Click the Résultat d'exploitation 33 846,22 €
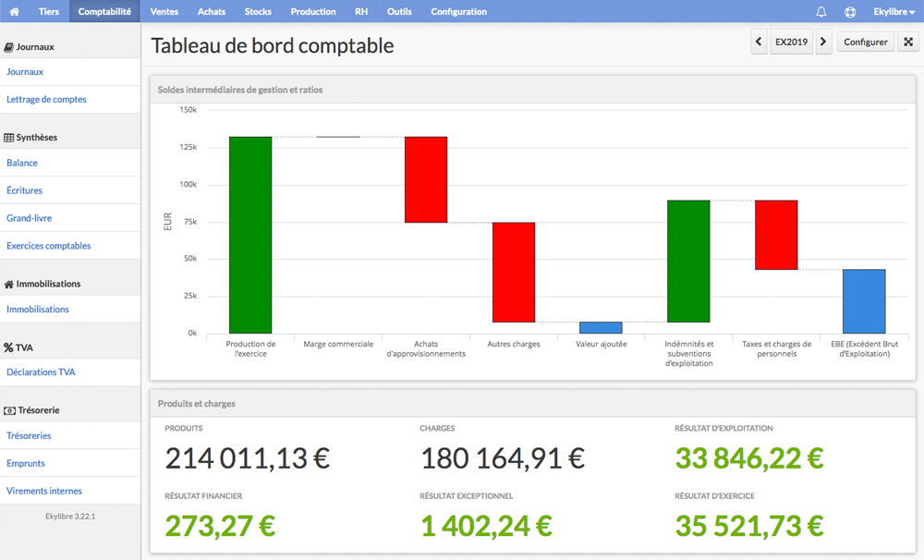 (749, 458)
